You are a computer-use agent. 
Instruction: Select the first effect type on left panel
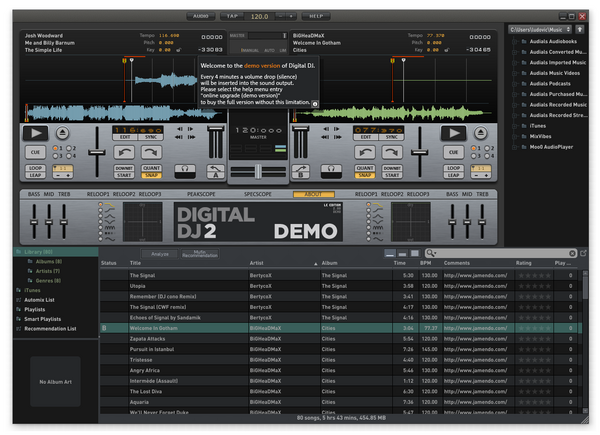[101, 205]
